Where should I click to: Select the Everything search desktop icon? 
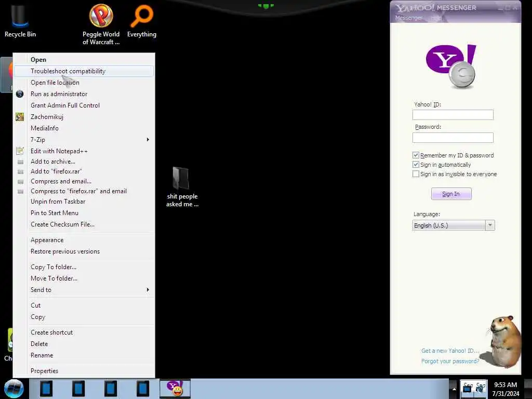pos(142,21)
